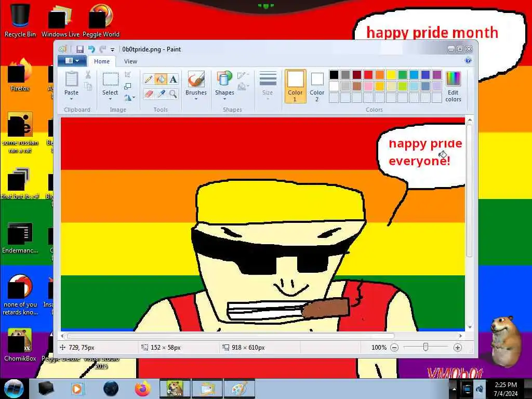Select the Magnifier tool
Image resolution: width=532 pixels, height=399 pixels.
(173, 94)
